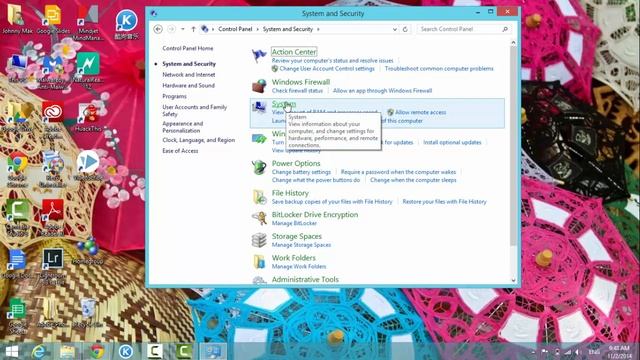Viewport: 640px width, 360px height.
Task: Open the File History icon
Action: (x=259, y=197)
